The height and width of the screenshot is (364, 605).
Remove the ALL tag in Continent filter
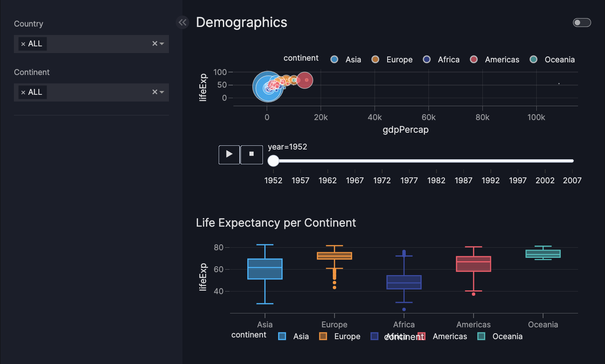point(23,93)
